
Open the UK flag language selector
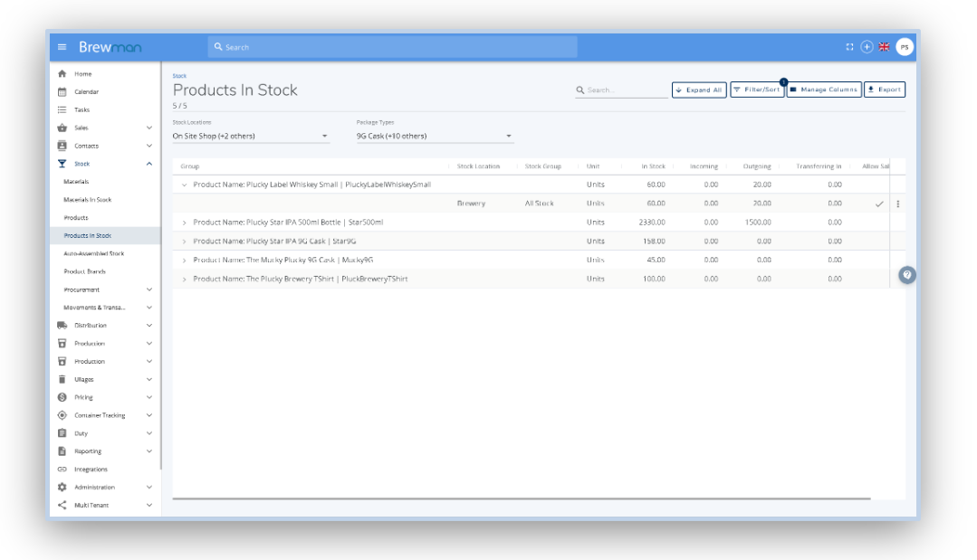pyautogui.click(x=884, y=47)
